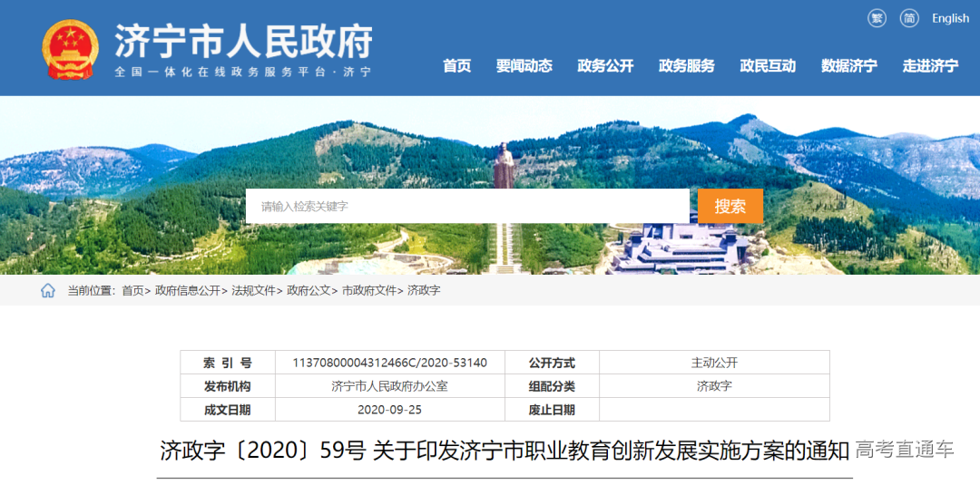The image size is (980, 485).
Task: Open the 政务服务 navigation item
Action: [x=686, y=66]
